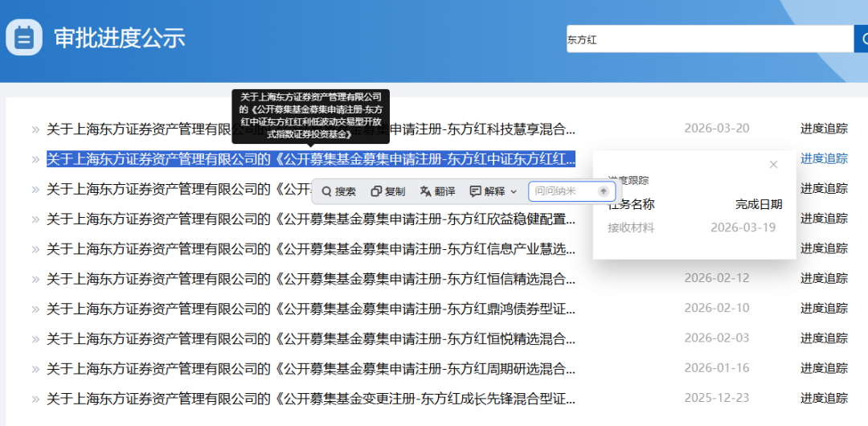Click the search box containing 东方红
The width and height of the screenshot is (868, 426).
point(707,39)
